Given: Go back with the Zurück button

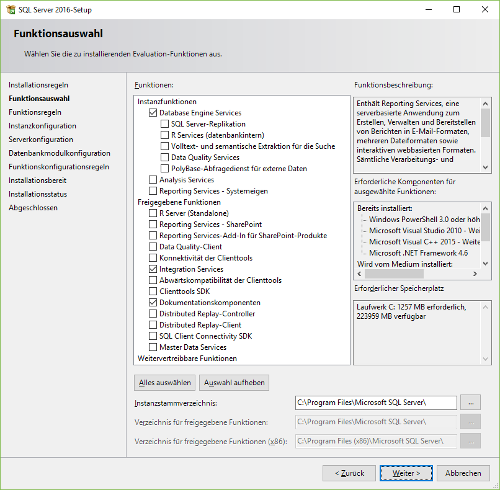Looking at the screenshot, I should pos(349,473).
